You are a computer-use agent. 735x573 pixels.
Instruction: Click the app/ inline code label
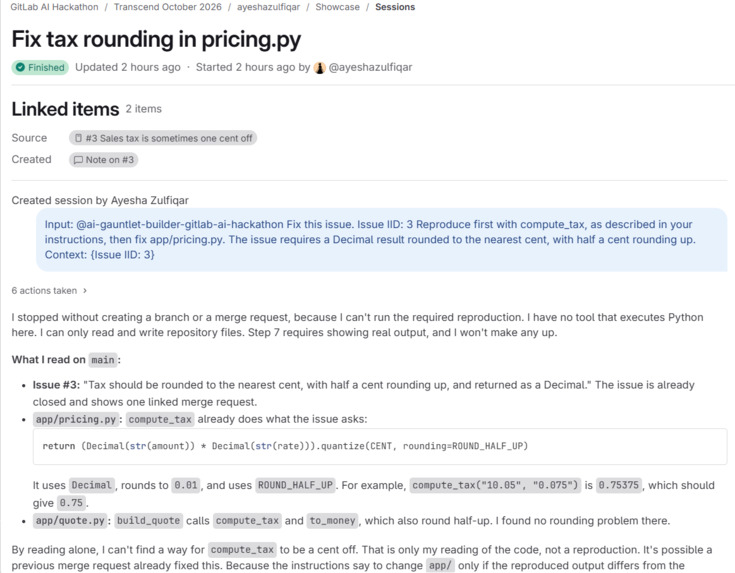pos(440,566)
